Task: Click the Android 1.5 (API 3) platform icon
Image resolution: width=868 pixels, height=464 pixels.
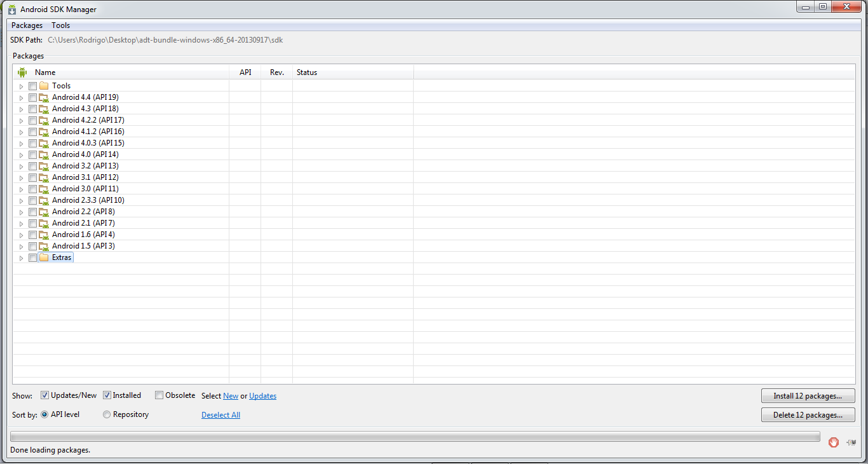Action: (44, 246)
